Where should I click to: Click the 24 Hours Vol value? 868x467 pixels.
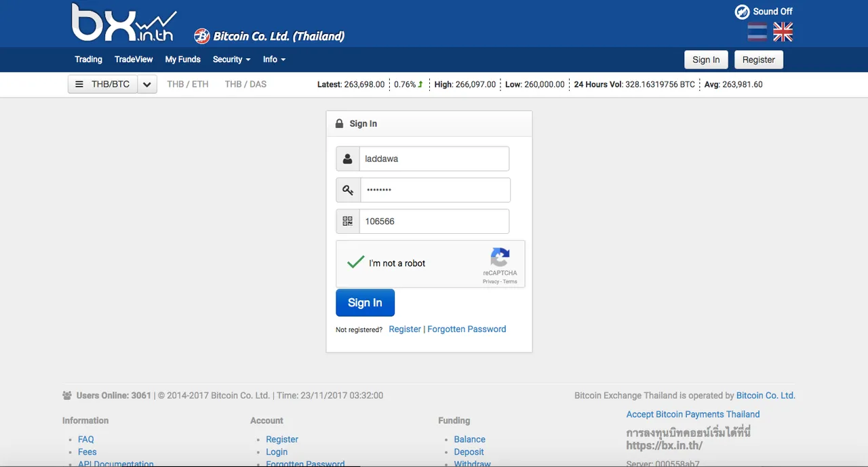click(x=660, y=85)
